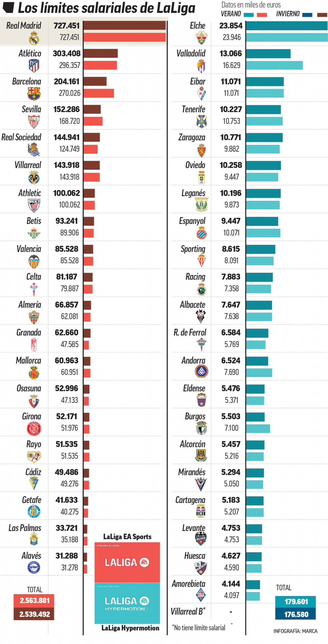Click the Sevilla club crest
328x644 pixels.
point(34,122)
